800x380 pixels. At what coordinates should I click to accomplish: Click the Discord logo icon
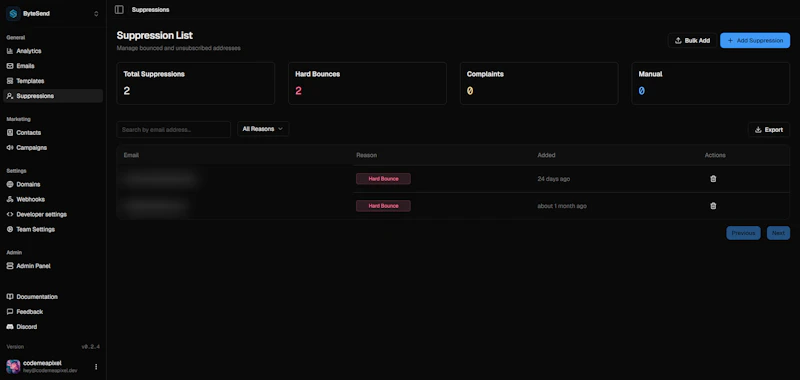[x=10, y=326]
